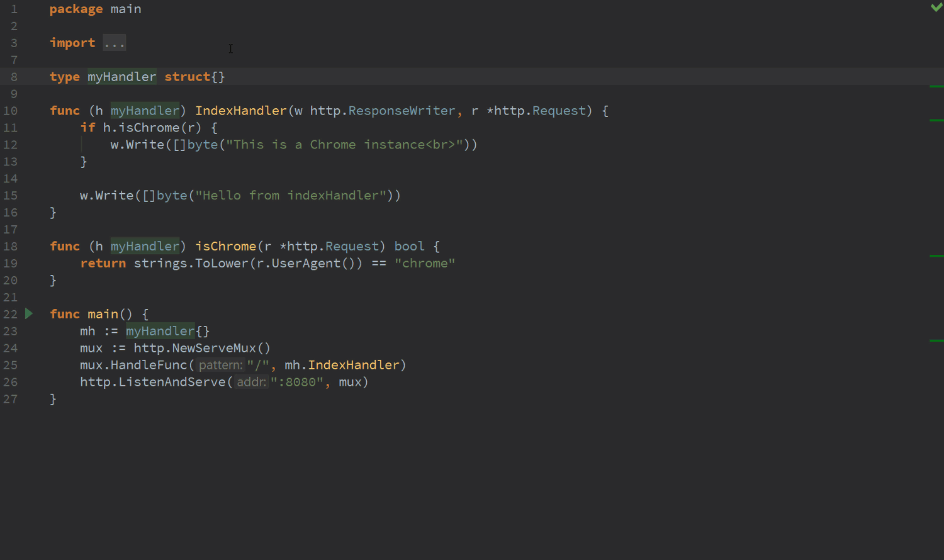Click the stripe marker for line 10

coord(936,120)
